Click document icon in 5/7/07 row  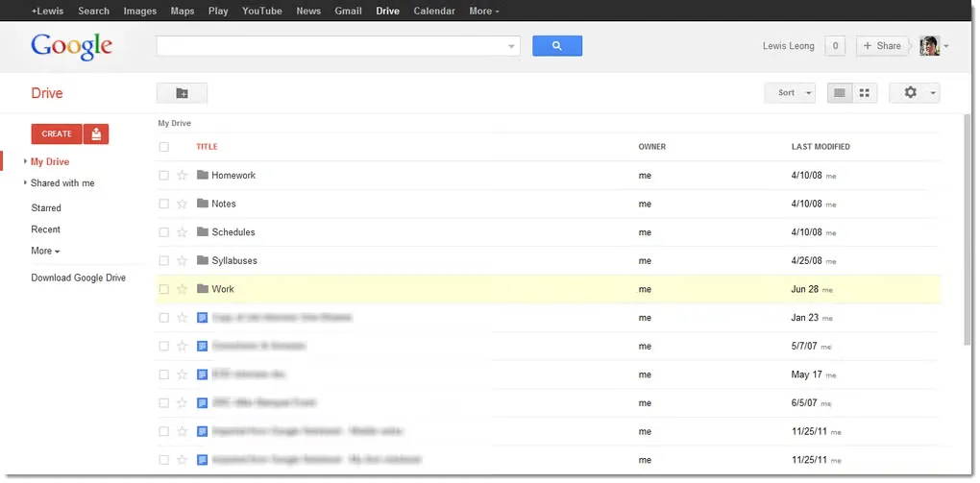tap(202, 346)
